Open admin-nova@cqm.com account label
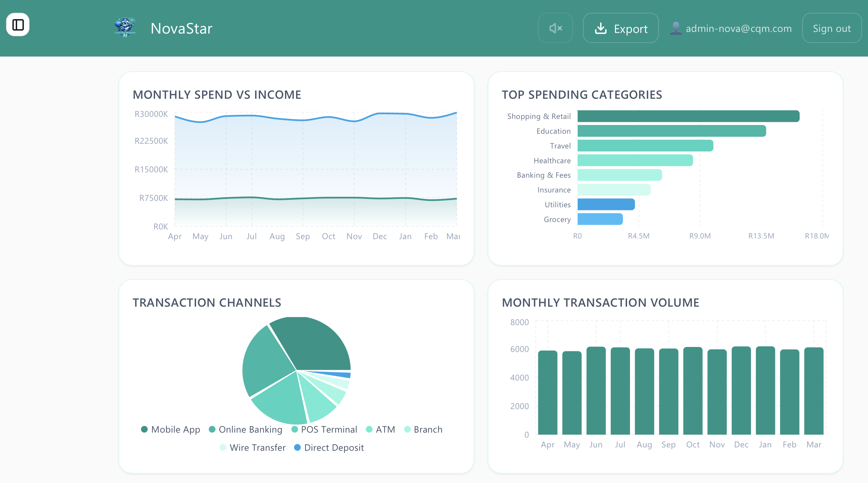This screenshot has height=483, width=868. click(739, 29)
